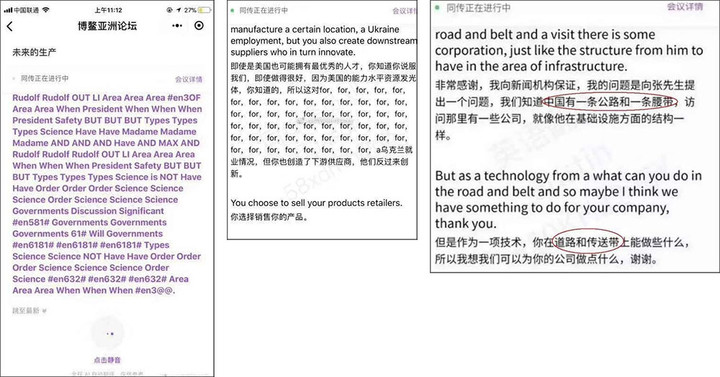Open 会议详情 in the left phone screen
The image size is (720, 377).
189,79
